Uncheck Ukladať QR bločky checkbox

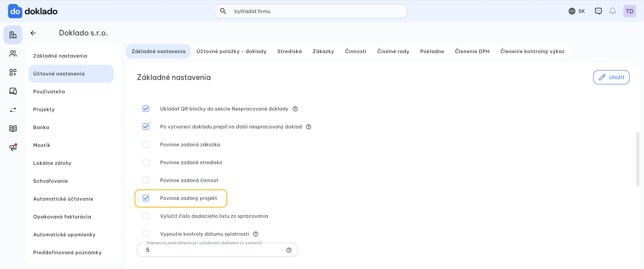click(146, 109)
